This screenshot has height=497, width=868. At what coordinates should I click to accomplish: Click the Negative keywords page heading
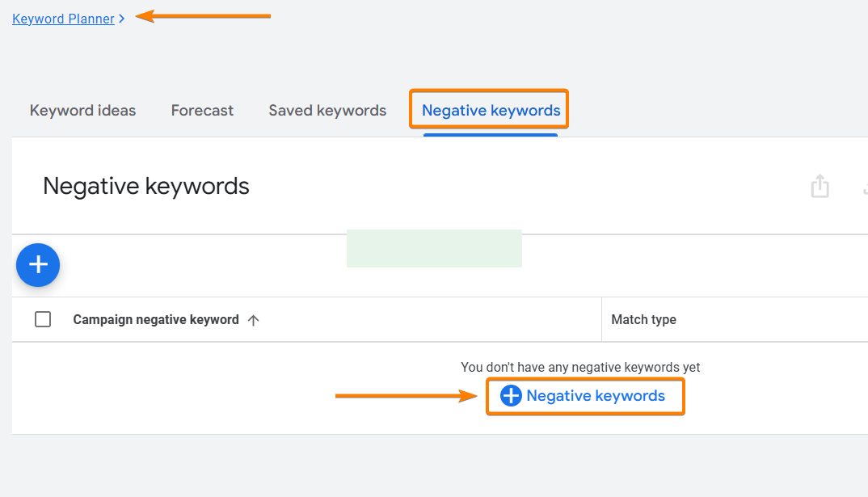point(145,186)
